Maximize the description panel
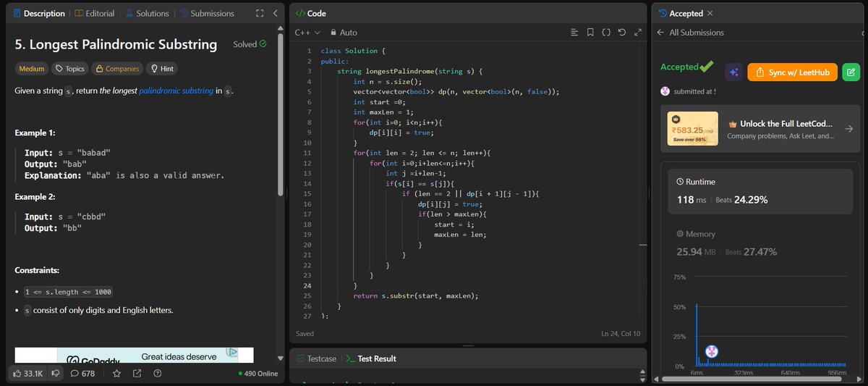The width and height of the screenshot is (868, 386). pyautogui.click(x=260, y=13)
